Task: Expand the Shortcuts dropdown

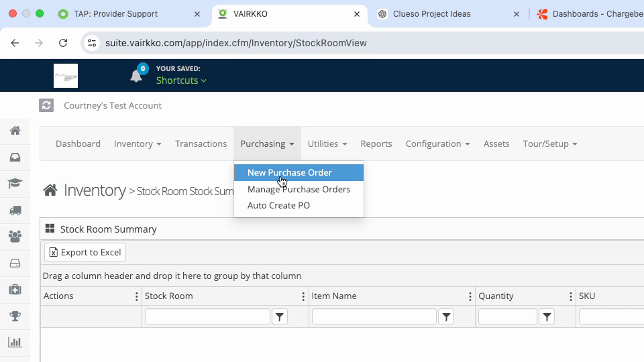Action: point(181,80)
